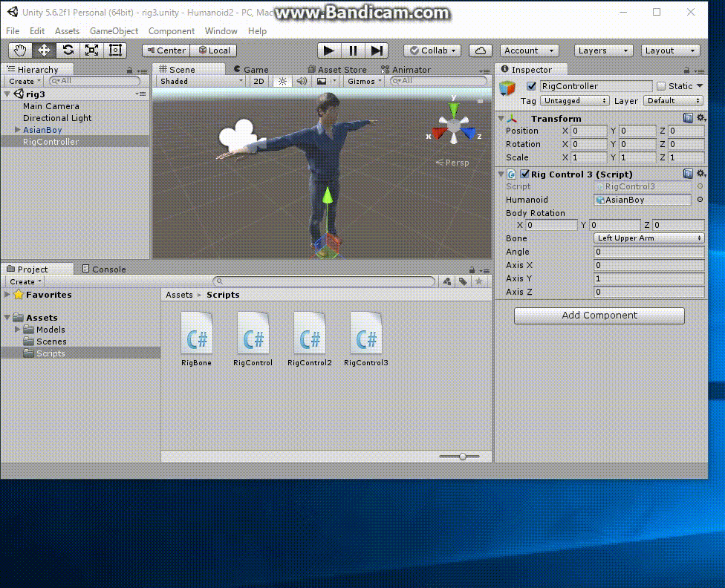The image size is (725, 588).
Task: Disable the Rig Control 3 script checkbox
Action: pyautogui.click(x=525, y=174)
